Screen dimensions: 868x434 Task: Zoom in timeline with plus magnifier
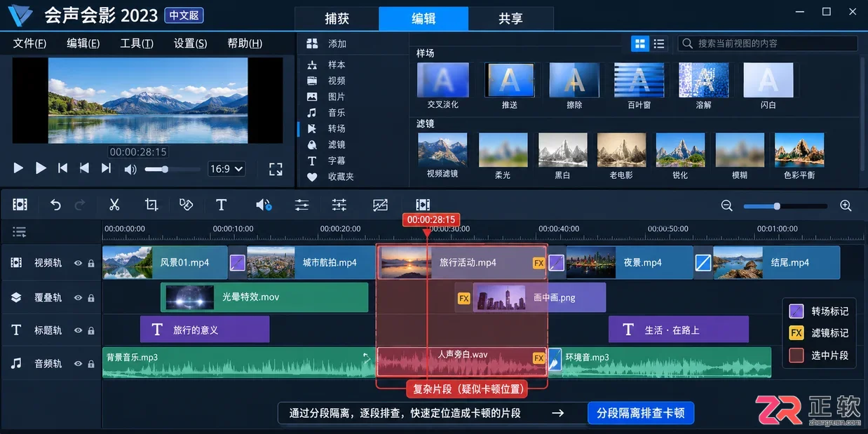tap(846, 205)
